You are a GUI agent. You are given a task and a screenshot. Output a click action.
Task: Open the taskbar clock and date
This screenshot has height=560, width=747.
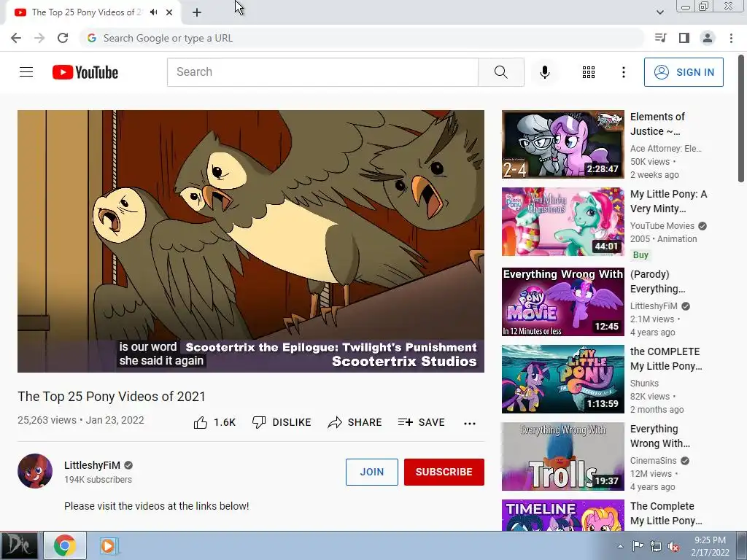710,546
